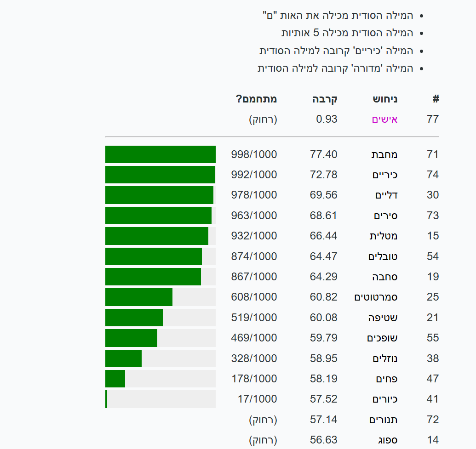The width and height of the screenshot is (476, 449).
Task: Click the hint mentioning 'מדורה'
Action: click(x=335, y=68)
